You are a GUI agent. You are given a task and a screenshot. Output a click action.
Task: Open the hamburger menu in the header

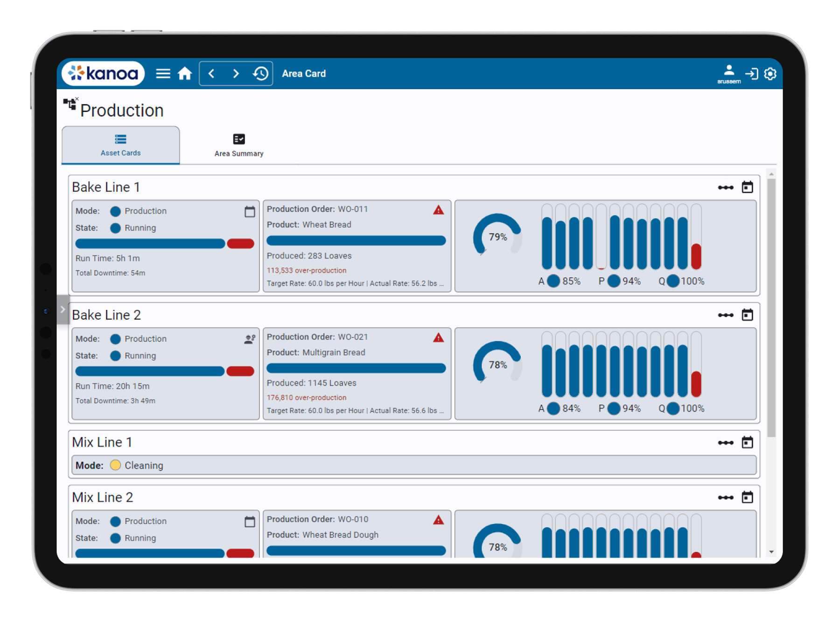163,74
